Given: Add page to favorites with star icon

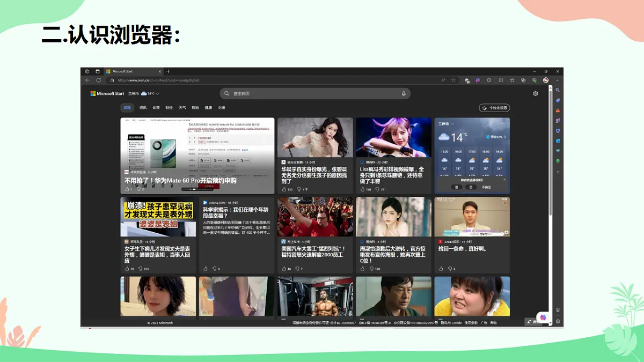Looking at the screenshot, I should (x=453, y=80).
